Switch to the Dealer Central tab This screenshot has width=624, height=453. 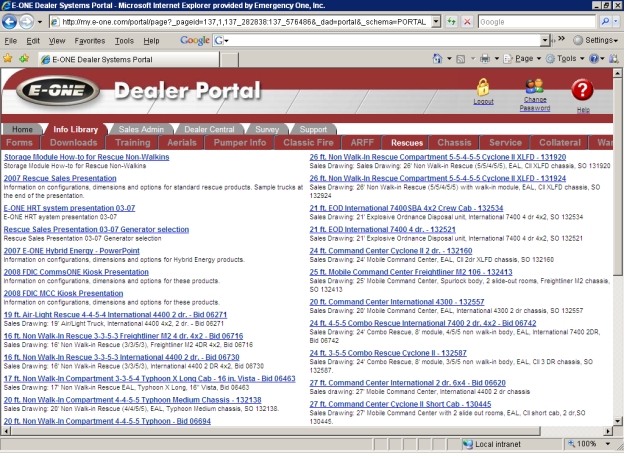pos(209,129)
